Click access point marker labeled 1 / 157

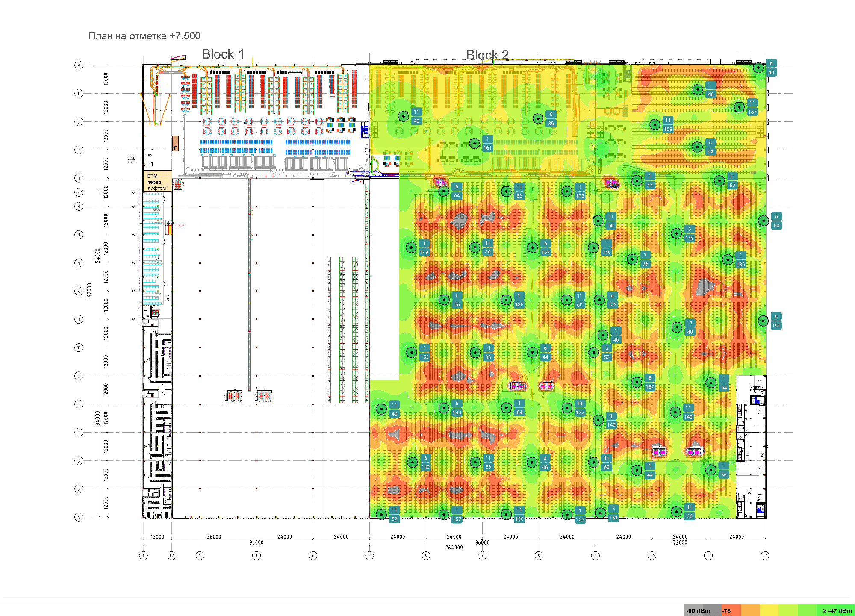click(x=444, y=514)
